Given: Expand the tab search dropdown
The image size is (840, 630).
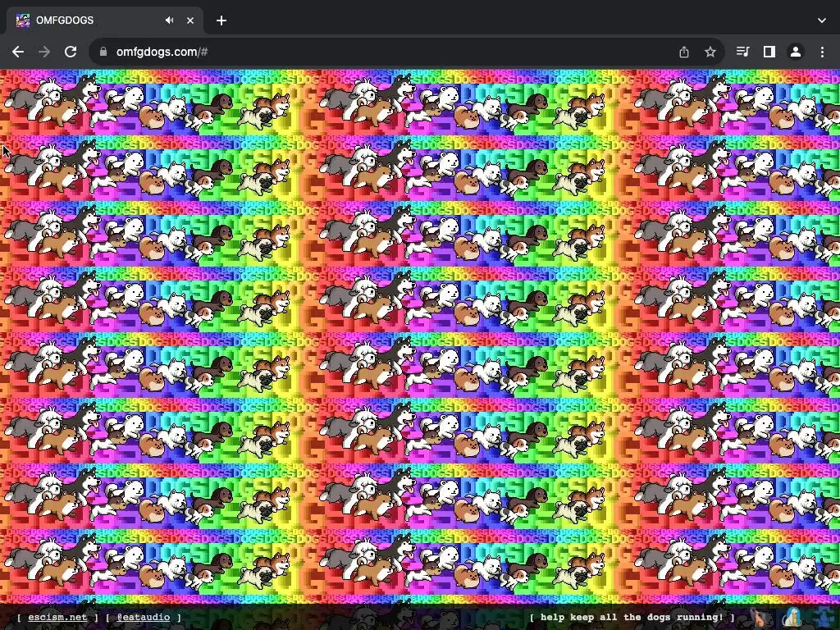Looking at the screenshot, I should (x=822, y=21).
